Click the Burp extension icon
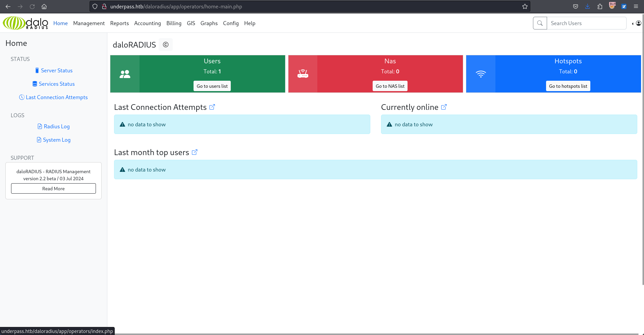This screenshot has height=335, width=644. tap(612, 6)
